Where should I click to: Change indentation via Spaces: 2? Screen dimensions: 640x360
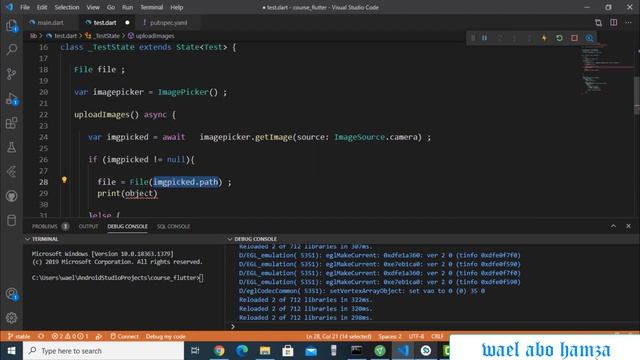390,336
